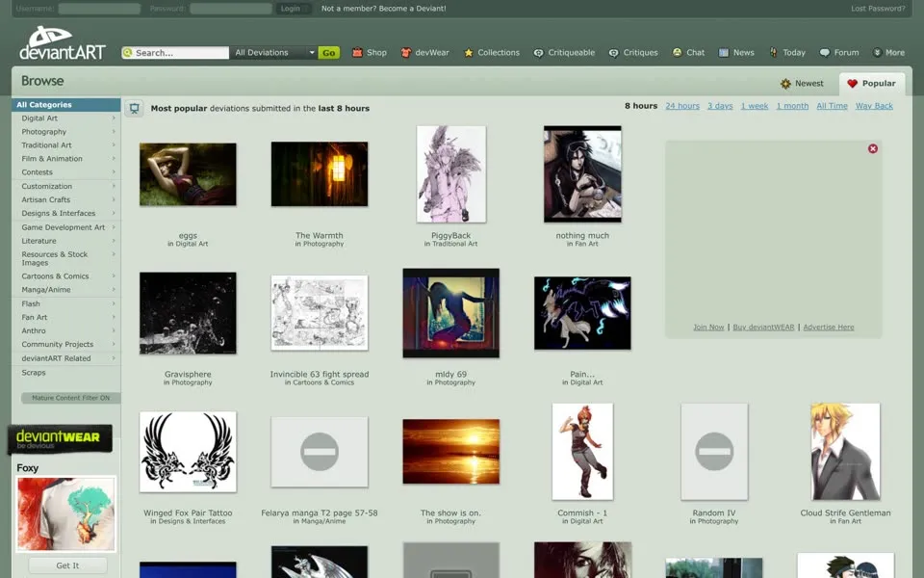Click the Buy deviantWEAR link
Screen dimensions: 924x578
(x=763, y=328)
